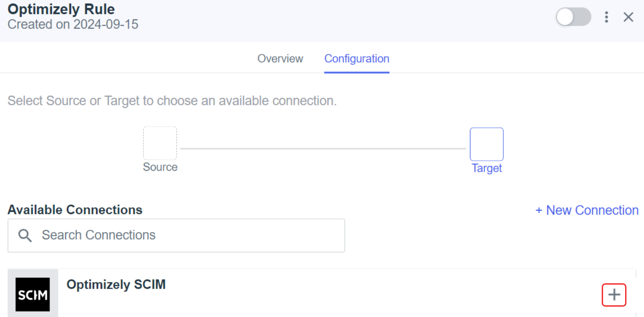Select the empty Source connection box
This screenshot has width=644, height=317.
[160, 143]
